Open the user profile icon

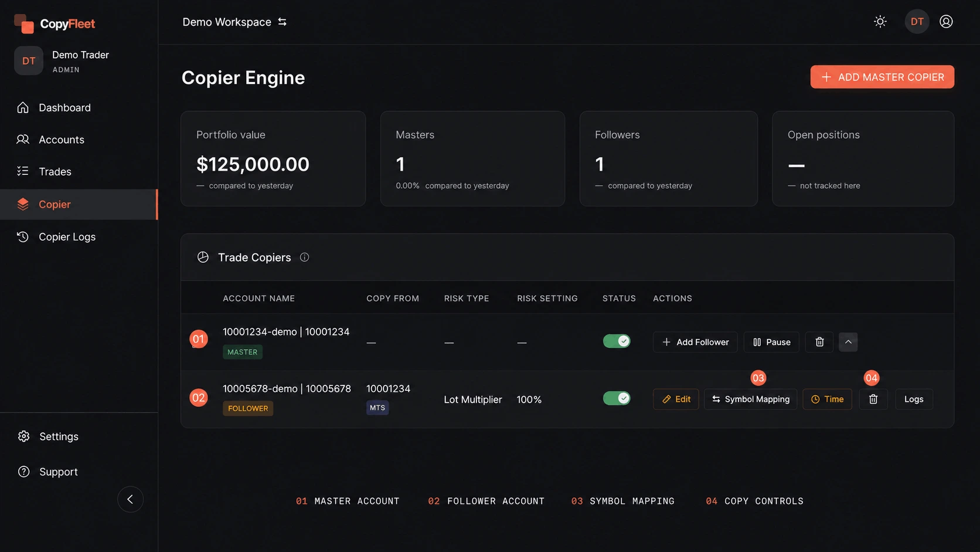click(946, 22)
